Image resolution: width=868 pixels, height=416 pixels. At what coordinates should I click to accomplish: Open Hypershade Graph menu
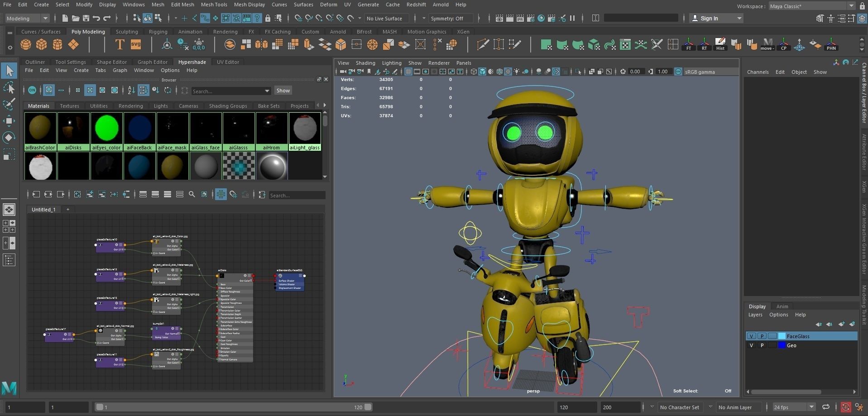coord(120,70)
